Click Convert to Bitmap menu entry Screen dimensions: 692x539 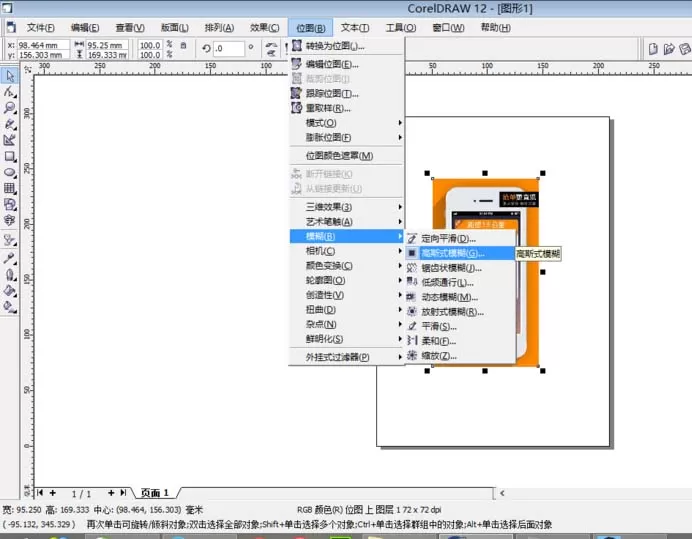pos(346,46)
